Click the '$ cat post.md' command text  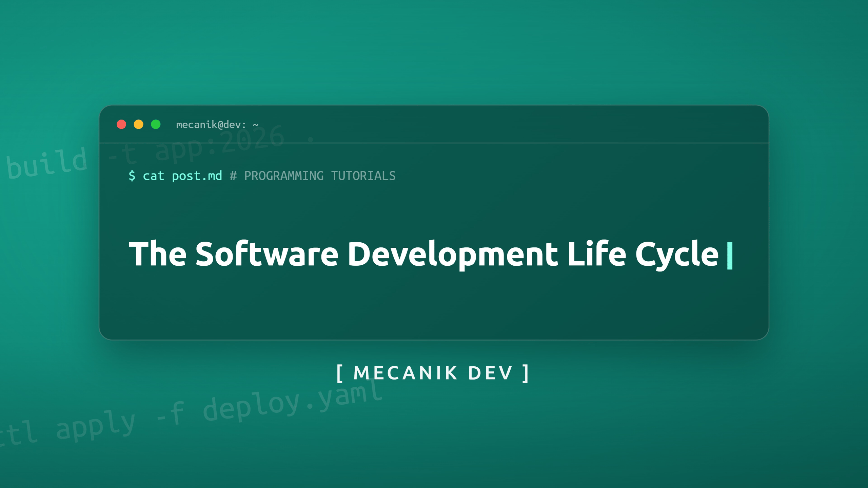point(175,176)
